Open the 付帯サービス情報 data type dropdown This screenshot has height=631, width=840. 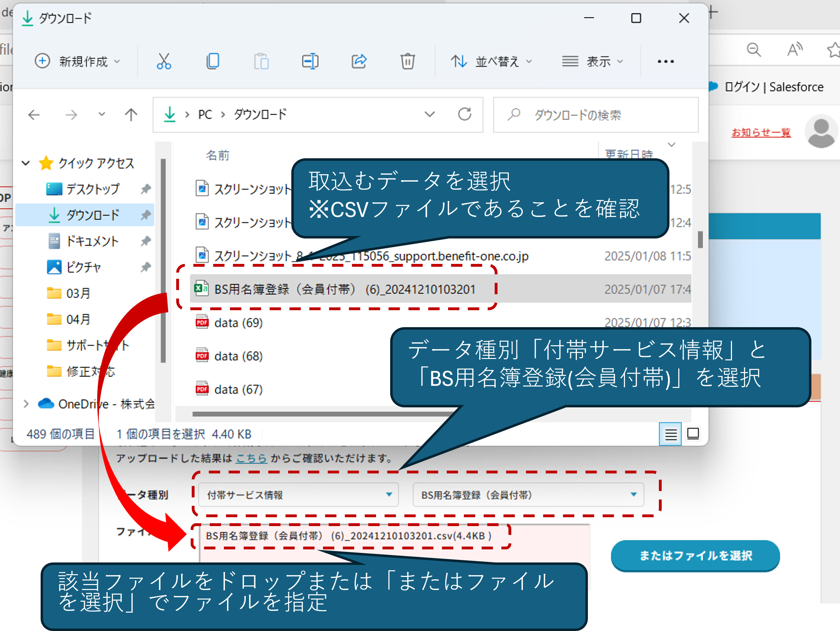[298, 495]
